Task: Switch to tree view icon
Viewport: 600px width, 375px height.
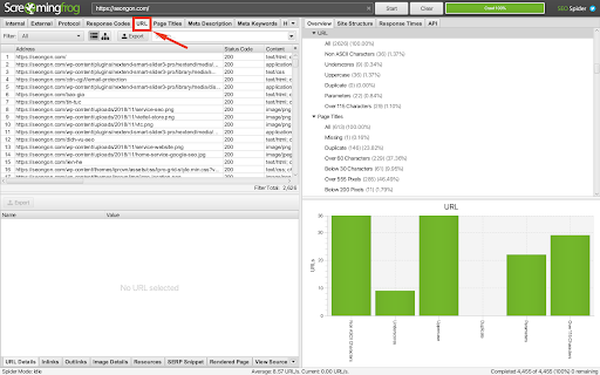Action: point(105,36)
